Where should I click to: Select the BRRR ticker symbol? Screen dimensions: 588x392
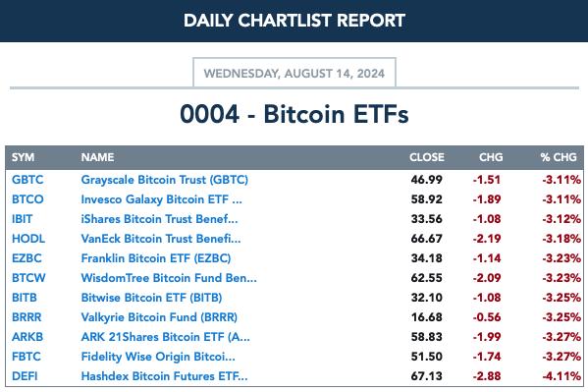27,317
